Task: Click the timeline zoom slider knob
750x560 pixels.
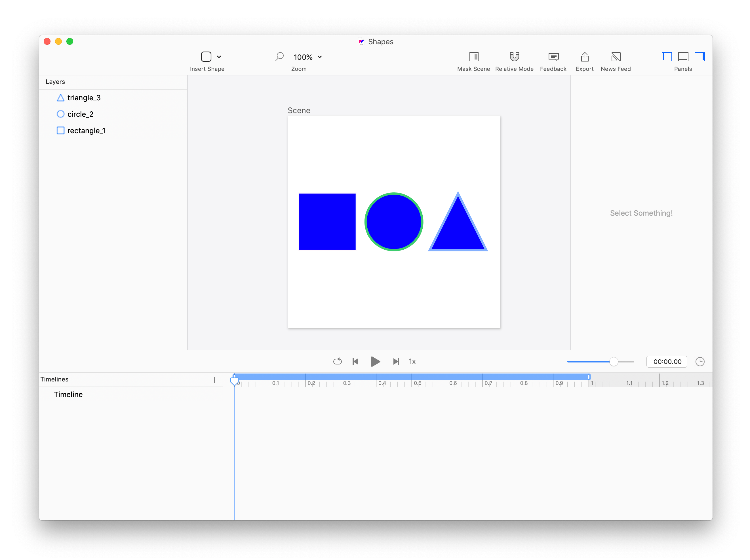Action: pos(613,361)
